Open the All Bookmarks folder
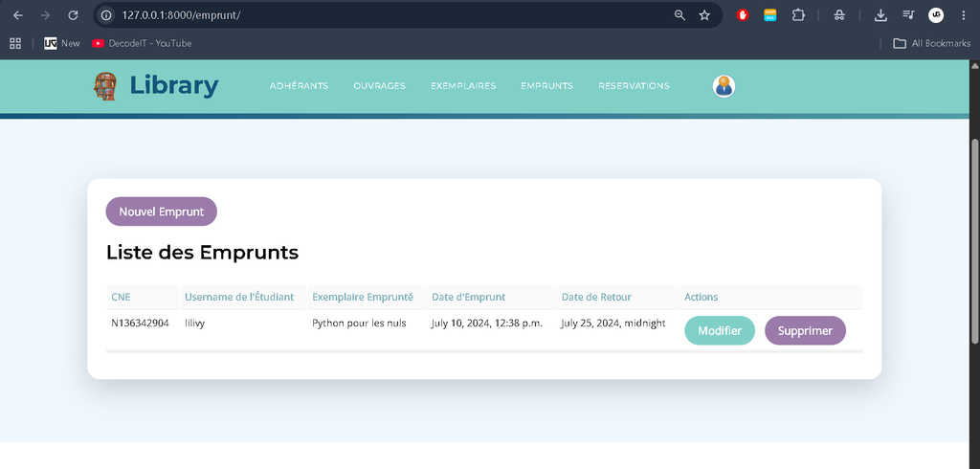 [x=932, y=43]
